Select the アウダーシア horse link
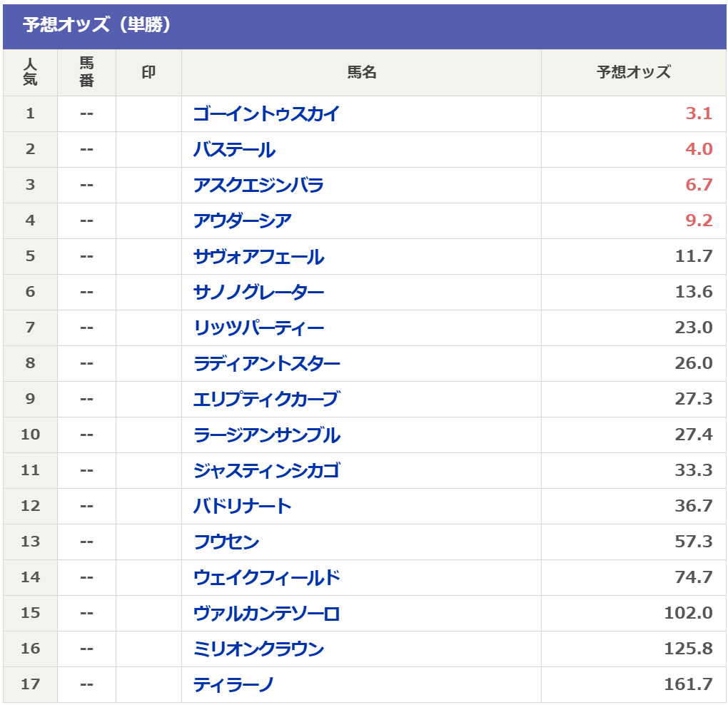 pos(243,221)
